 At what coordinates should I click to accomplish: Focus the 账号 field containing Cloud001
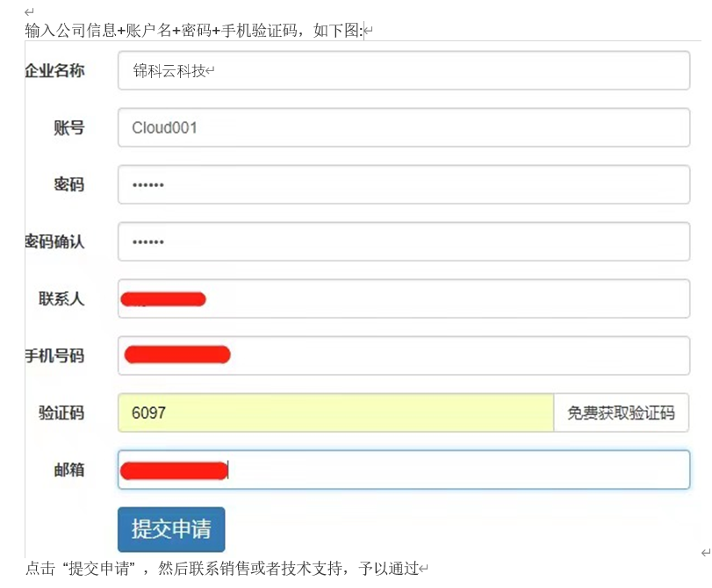(404, 127)
